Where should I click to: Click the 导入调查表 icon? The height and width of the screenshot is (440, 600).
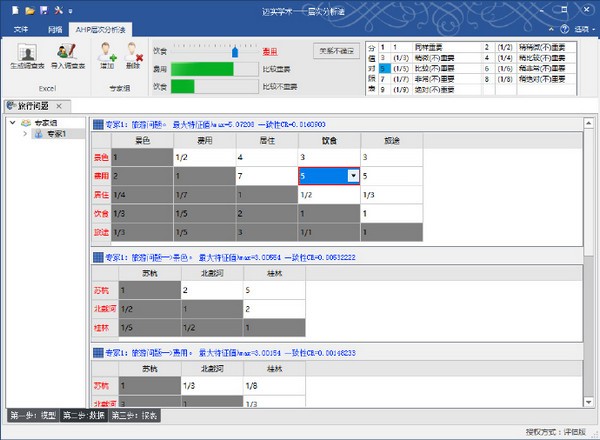click(68, 52)
